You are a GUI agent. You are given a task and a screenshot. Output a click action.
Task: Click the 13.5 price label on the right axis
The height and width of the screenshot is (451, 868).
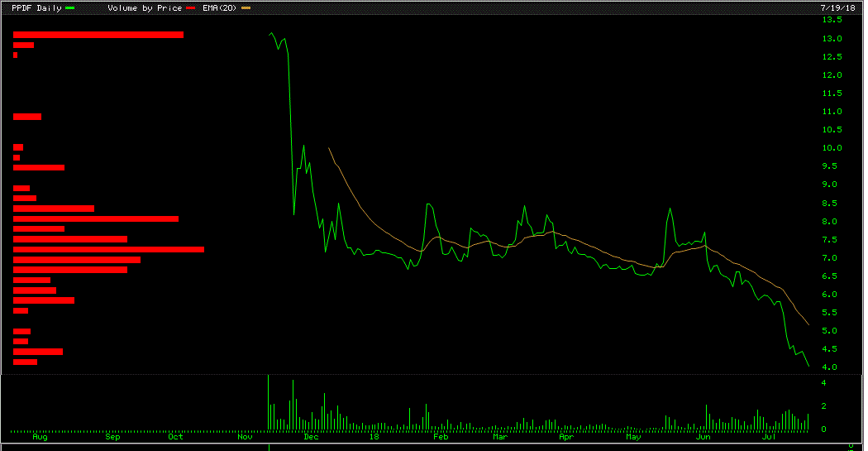(831, 20)
